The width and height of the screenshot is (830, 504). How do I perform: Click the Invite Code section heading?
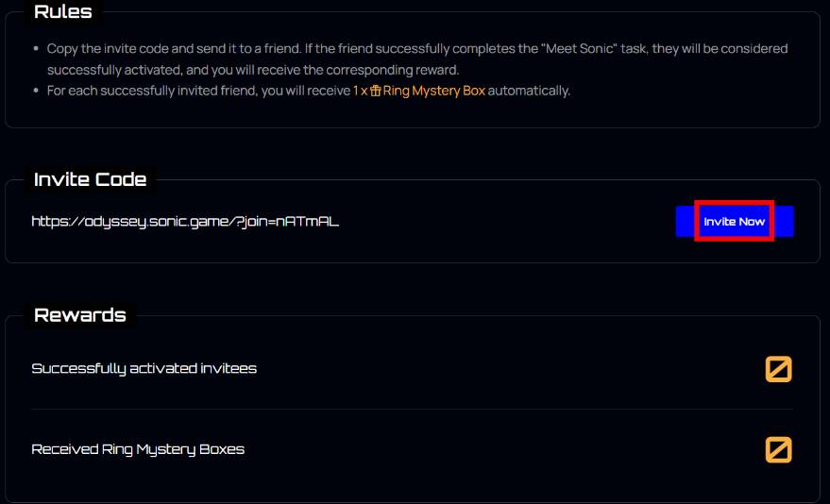tap(90, 179)
